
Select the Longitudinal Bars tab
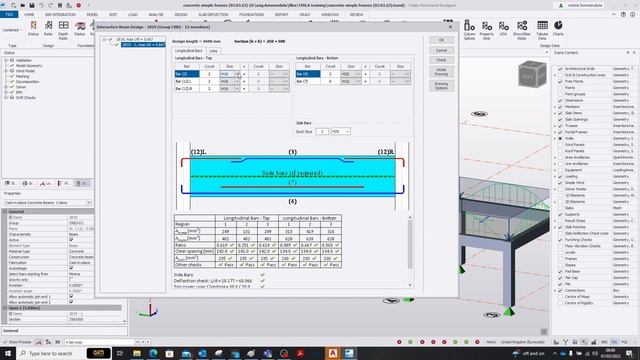tap(189, 51)
